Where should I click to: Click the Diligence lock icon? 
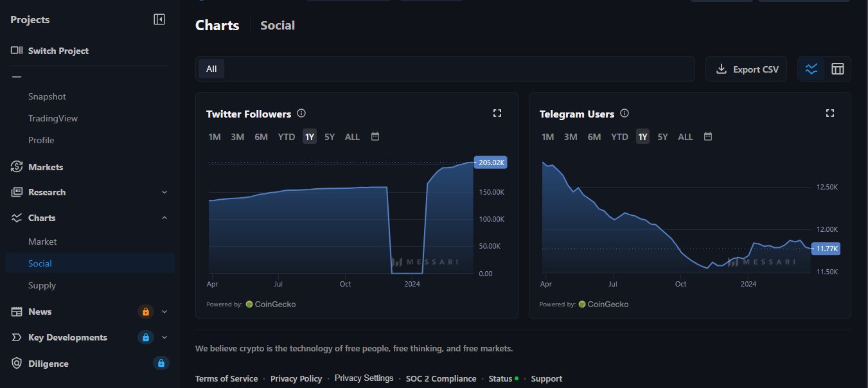161,364
